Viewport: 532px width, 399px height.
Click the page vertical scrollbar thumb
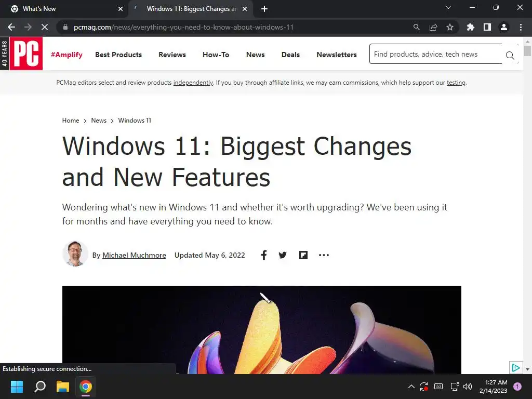tap(527, 50)
